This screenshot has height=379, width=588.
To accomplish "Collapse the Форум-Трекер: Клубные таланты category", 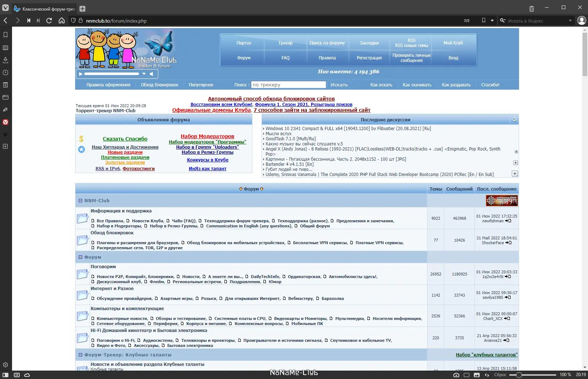I will pos(81,355).
